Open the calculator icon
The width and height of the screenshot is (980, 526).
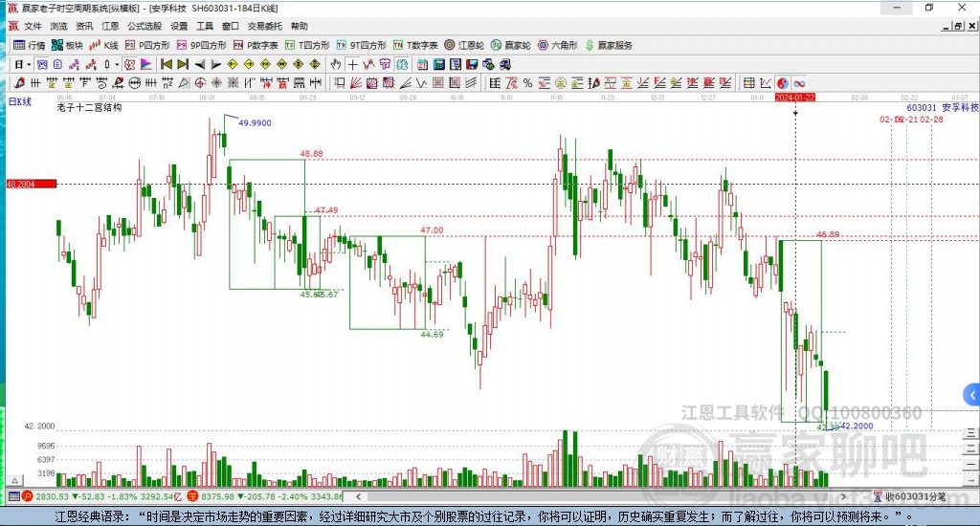[438, 64]
